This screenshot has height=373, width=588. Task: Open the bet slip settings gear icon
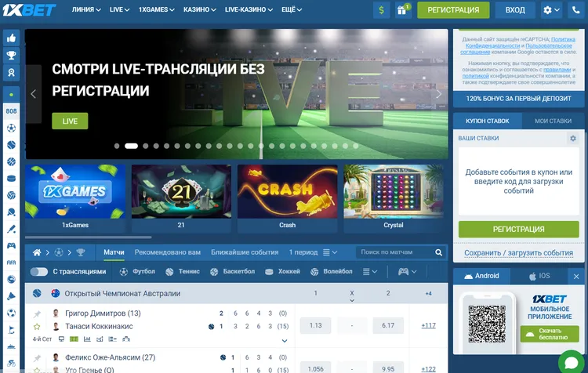point(572,139)
